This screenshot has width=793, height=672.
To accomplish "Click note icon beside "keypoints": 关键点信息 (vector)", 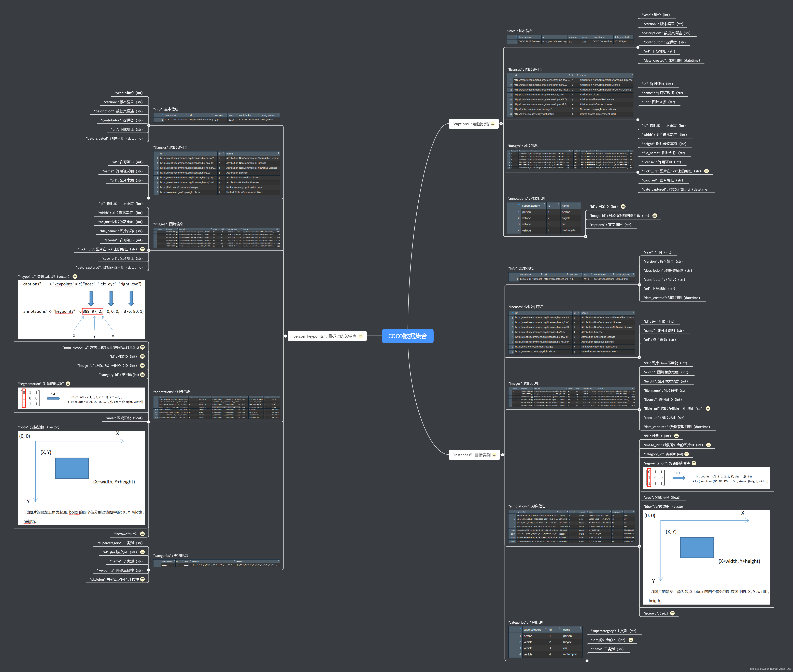I will [x=75, y=277].
